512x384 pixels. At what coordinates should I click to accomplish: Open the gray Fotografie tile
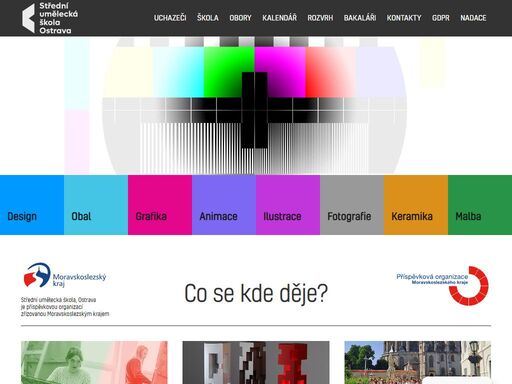click(352, 205)
